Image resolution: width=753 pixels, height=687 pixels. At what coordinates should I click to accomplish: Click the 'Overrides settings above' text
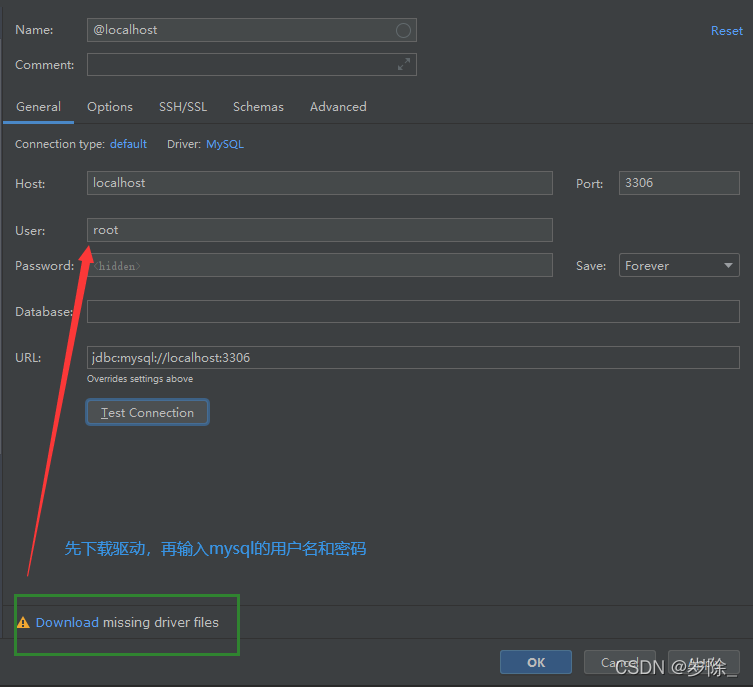(x=140, y=379)
